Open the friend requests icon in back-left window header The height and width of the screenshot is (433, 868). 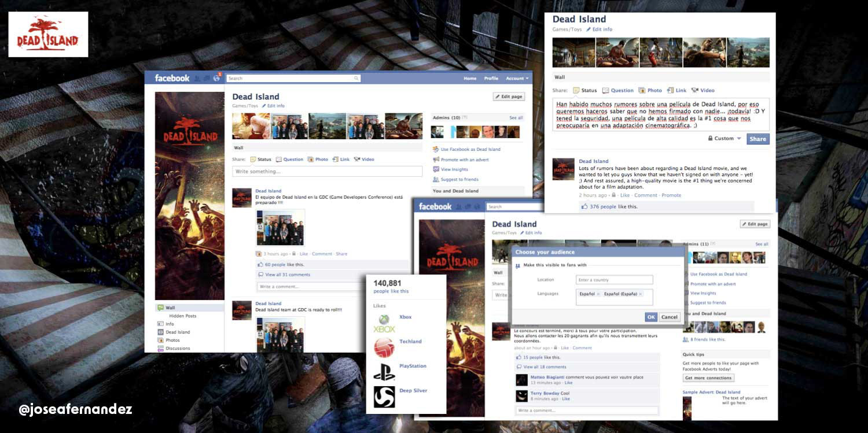point(198,78)
